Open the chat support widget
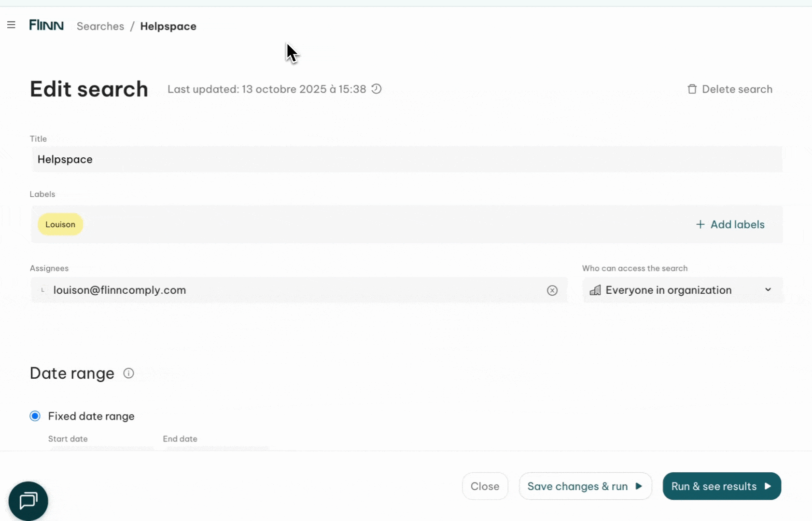Screen dimensions: 812x521 (x=28, y=501)
